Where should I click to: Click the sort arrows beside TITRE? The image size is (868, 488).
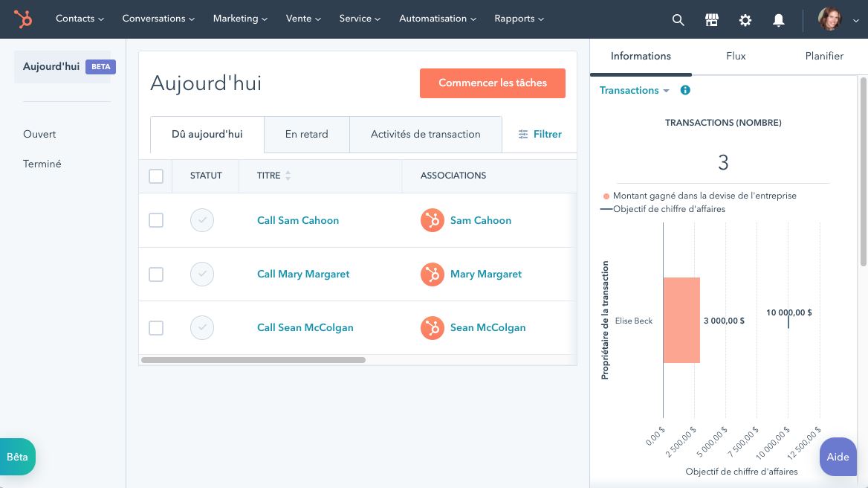288,176
